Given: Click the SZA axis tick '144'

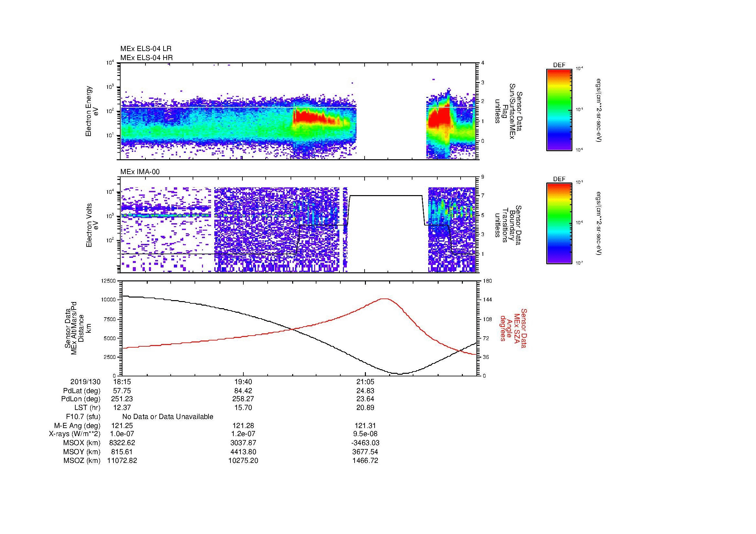Looking at the screenshot, I should pos(487,300).
